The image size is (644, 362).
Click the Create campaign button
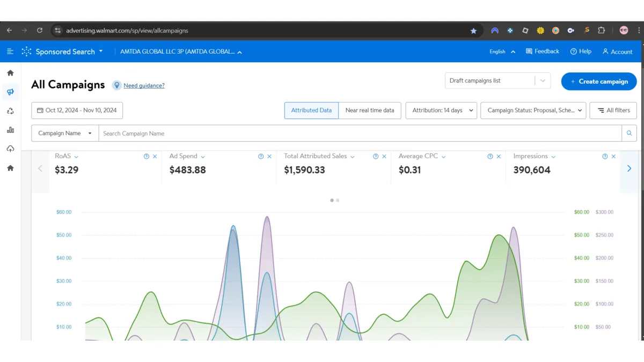point(599,82)
